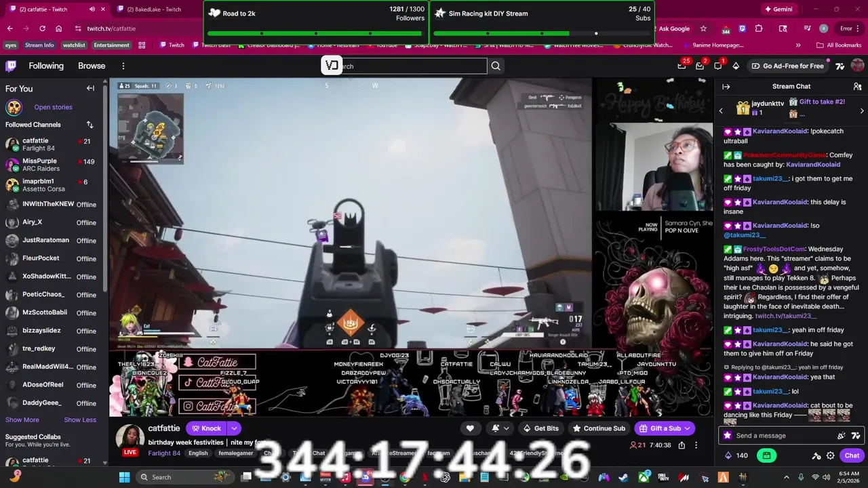
Task: Open the offline channel JustRaratoman
Action: point(51,241)
